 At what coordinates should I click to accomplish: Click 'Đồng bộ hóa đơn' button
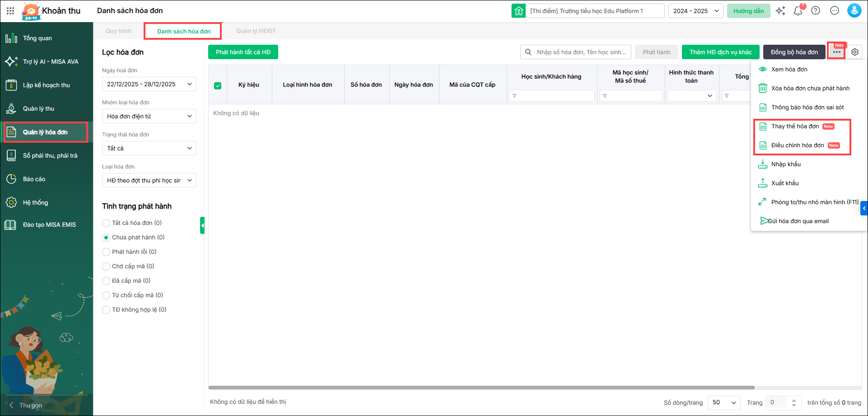[x=794, y=52]
